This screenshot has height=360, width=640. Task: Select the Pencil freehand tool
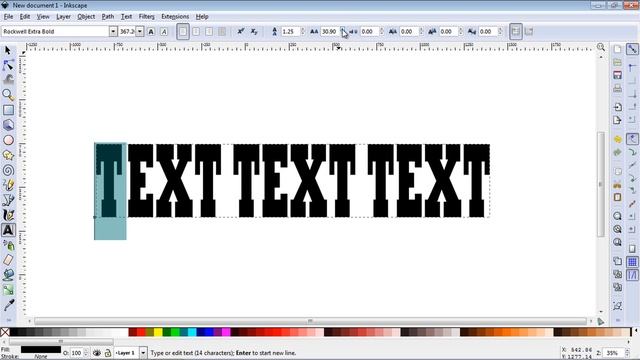point(8,185)
